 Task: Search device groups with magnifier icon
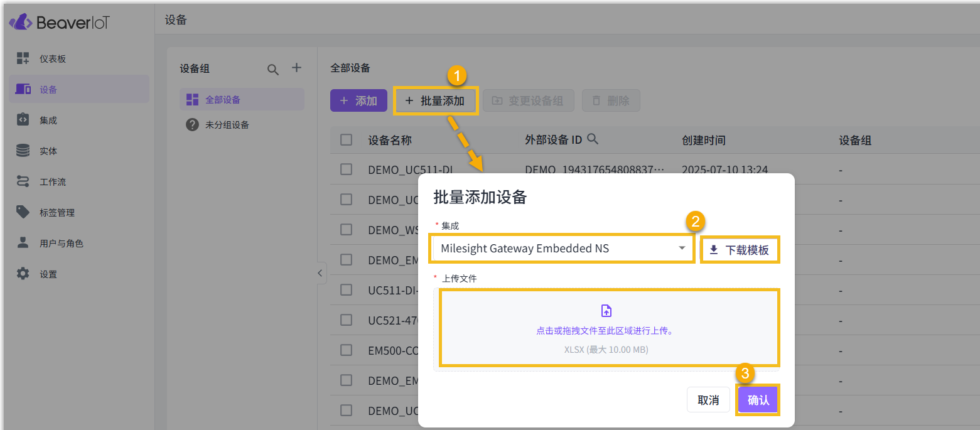pos(273,70)
